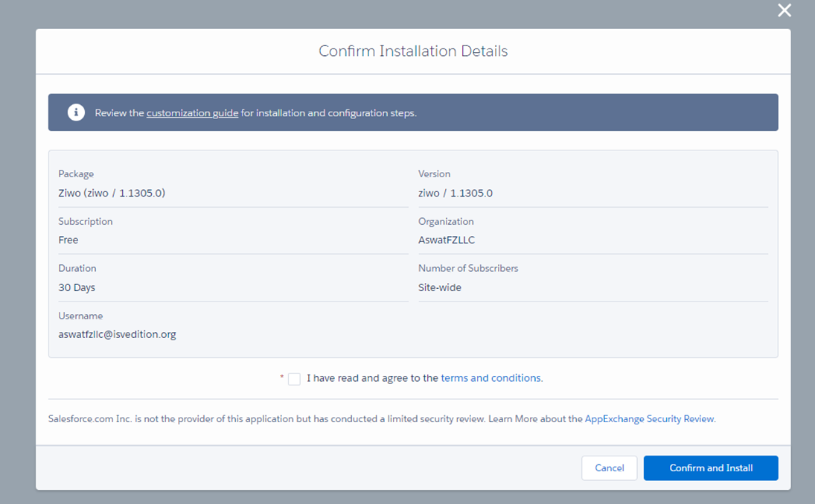The height and width of the screenshot is (504, 815).
Task: Click the Subscription value Free
Action: click(x=68, y=240)
